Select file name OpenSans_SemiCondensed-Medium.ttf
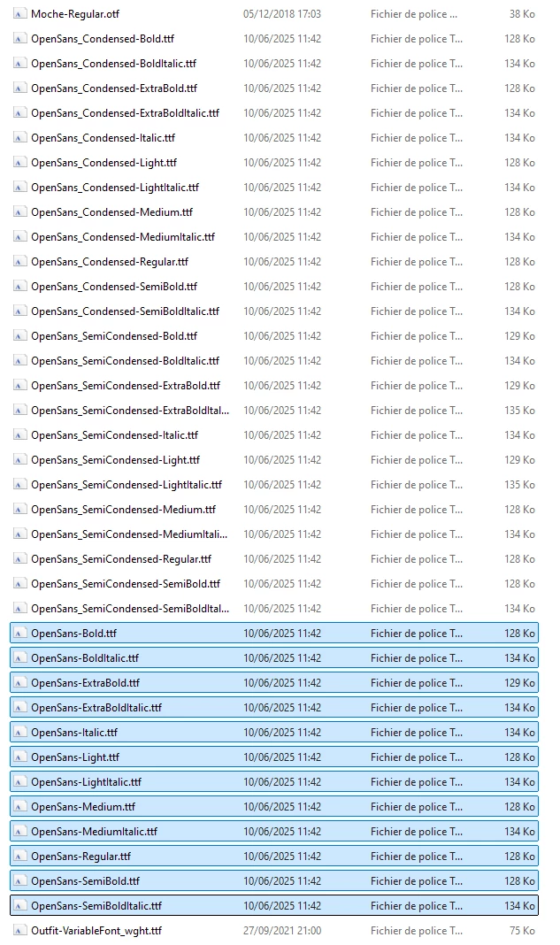The width and height of the screenshot is (560, 945). point(124,510)
